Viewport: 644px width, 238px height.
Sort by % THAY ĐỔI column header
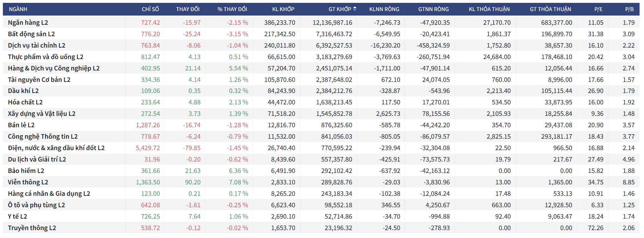tap(232, 9)
